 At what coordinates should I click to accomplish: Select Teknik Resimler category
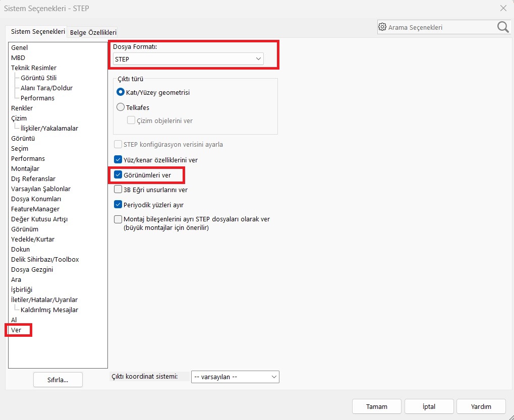tap(34, 68)
